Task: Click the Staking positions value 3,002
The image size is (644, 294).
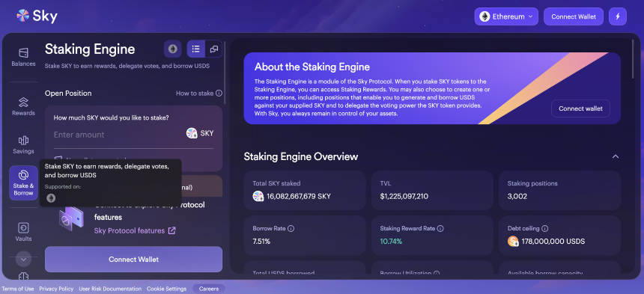Action: click(517, 197)
